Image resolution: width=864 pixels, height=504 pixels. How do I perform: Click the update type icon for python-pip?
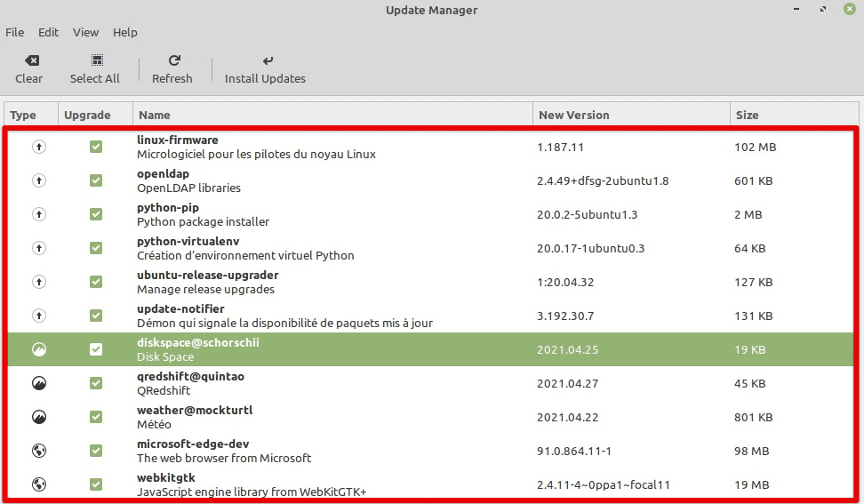point(38,214)
